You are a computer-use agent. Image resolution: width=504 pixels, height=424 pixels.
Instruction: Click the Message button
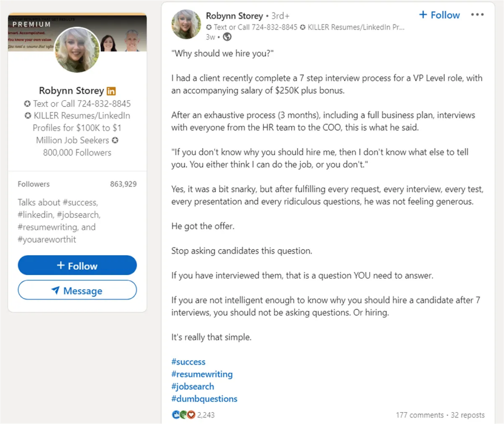click(x=77, y=290)
